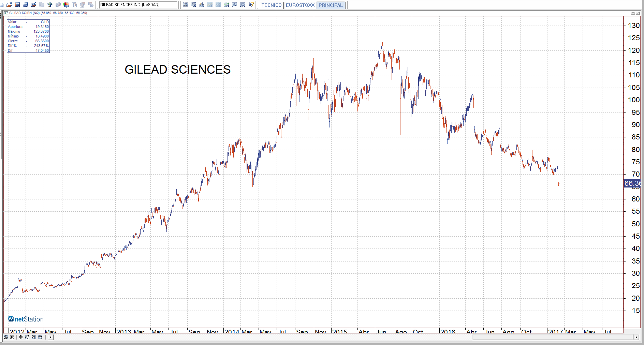Print the chart using the printer icon
Image resolution: width=644 pixels, height=345 pixels.
26,5
